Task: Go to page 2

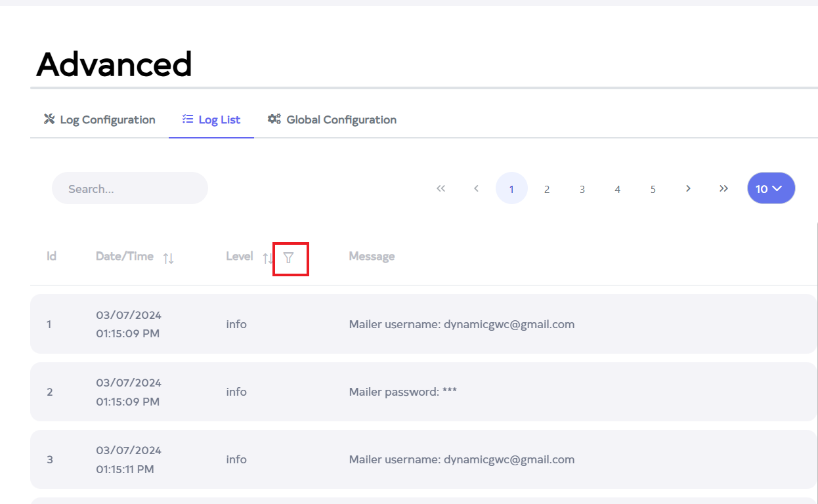Action: pos(547,189)
